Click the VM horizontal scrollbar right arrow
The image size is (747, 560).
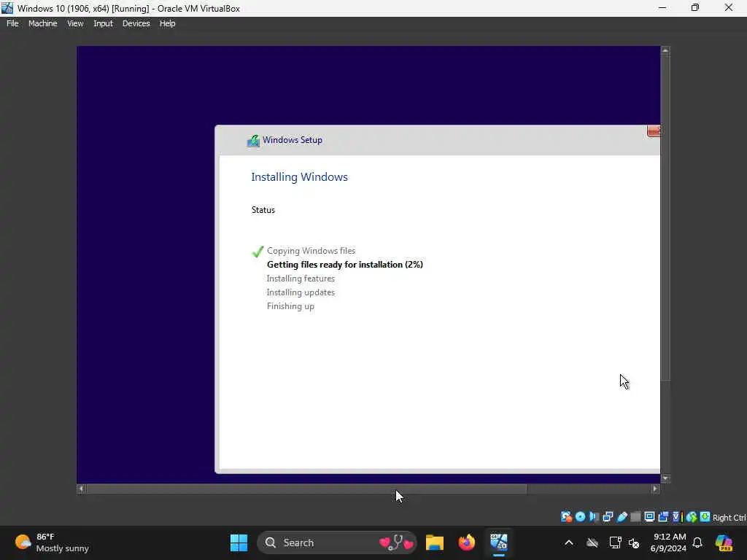point(655,489)
